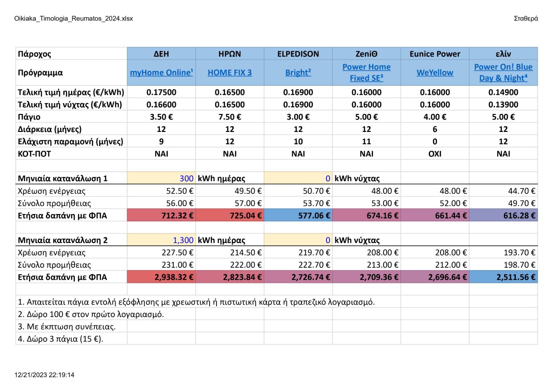Select the 2,696.64 € annual cost cell
The height and width of the screenshot is (392, 554).
click(x=435, y=277)
